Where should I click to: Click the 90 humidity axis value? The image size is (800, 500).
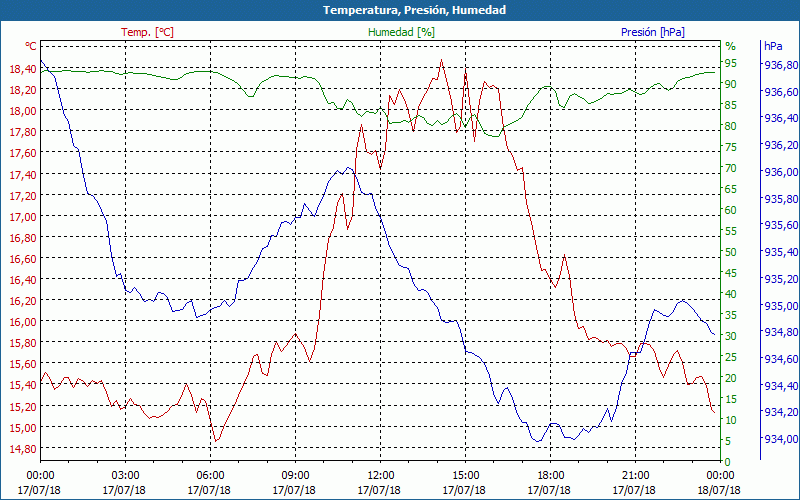coord(731,84)
